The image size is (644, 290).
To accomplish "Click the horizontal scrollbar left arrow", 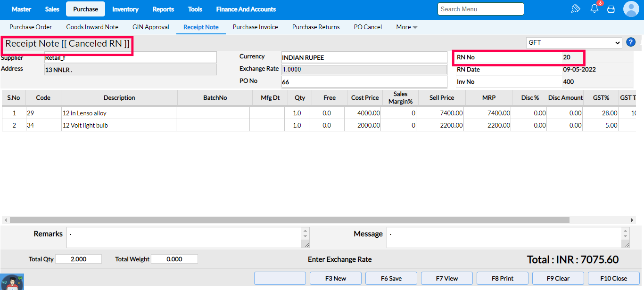I will [x=6, y=220].
